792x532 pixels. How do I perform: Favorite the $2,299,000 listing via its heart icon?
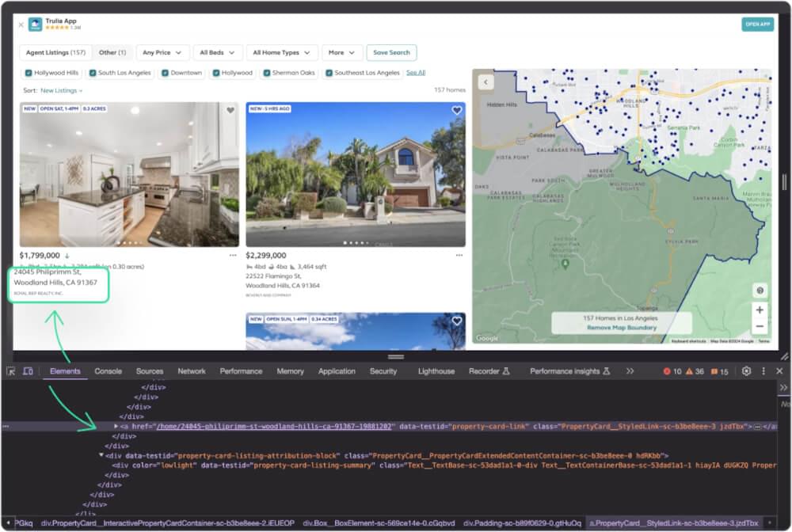tap(456, 111)
